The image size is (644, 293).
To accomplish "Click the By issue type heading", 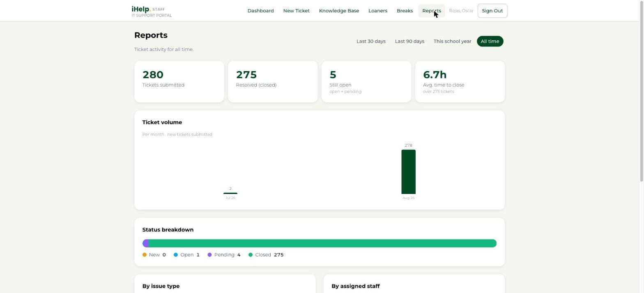I will pos(161,286).
